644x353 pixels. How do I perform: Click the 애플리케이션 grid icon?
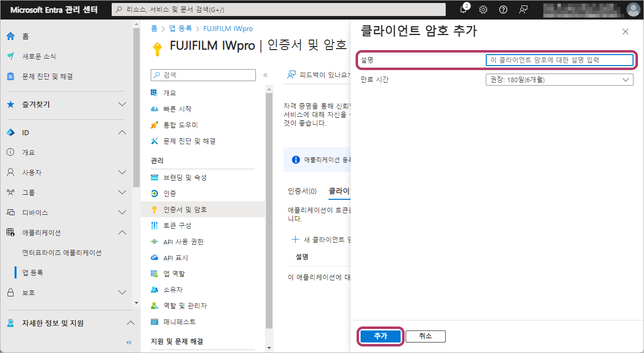(x=11, y=232)
